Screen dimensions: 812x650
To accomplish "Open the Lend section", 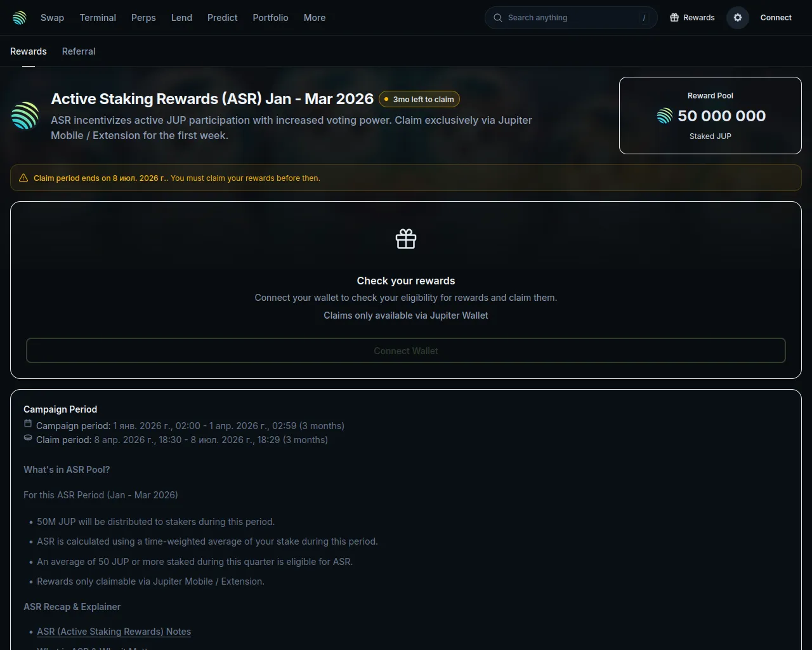I will point(181,18).
